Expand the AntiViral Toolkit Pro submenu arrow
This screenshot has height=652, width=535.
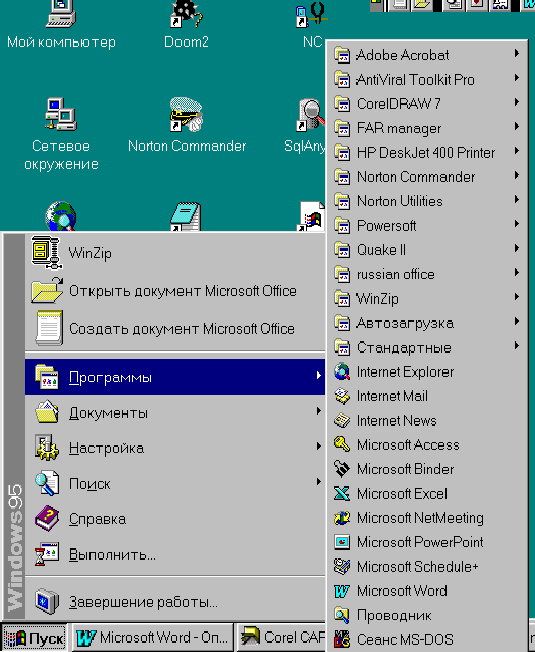[517, 78]
